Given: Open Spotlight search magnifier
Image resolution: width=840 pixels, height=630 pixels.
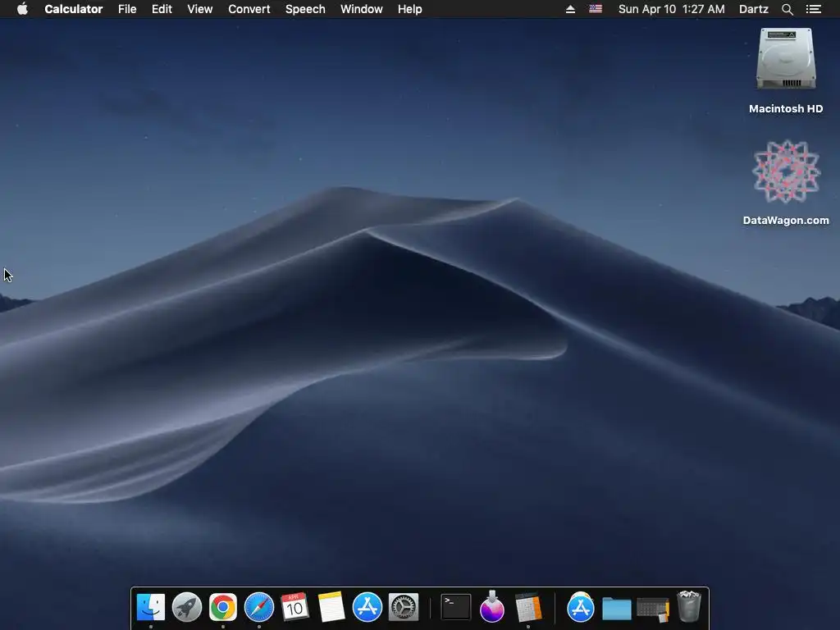Looking at the screenshot, I should [787, 9].
